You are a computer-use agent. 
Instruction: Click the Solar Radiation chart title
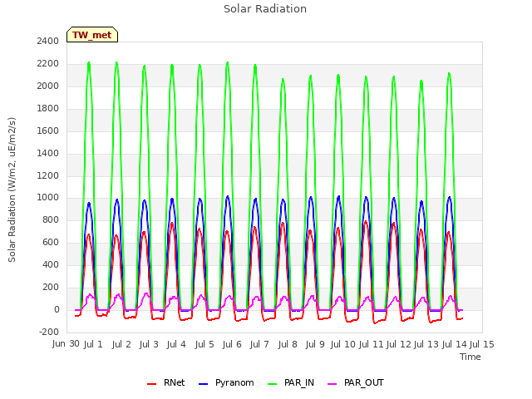(x=265, y=9)
